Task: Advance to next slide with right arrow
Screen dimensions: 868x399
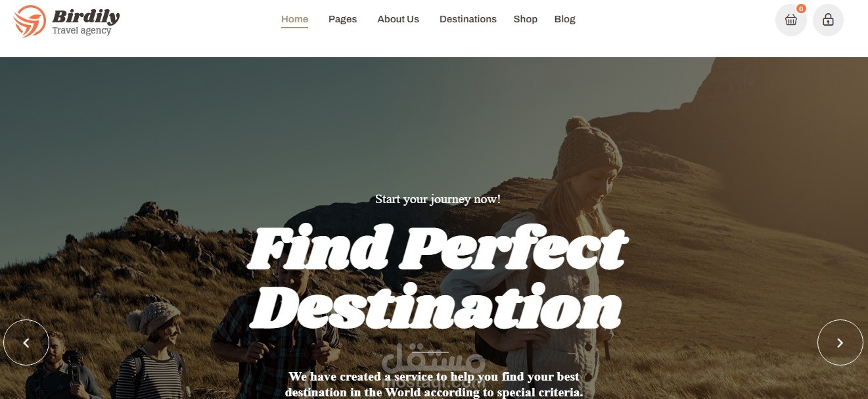Action: tap(840, 342)
